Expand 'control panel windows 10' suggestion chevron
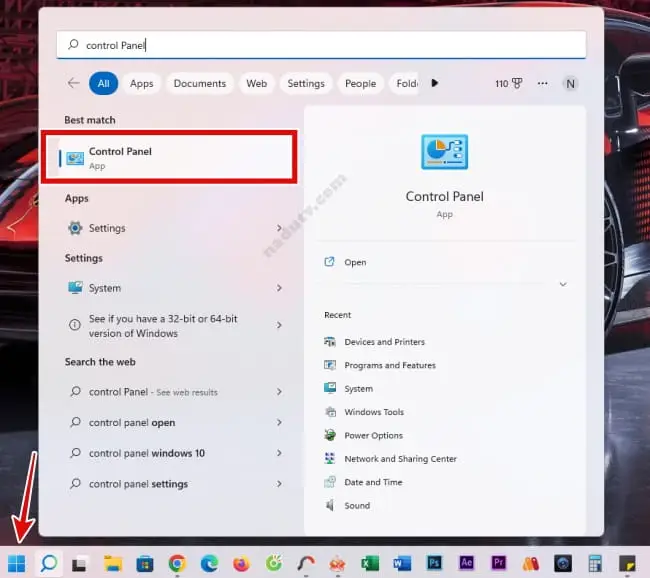This screenshot has height=578, width=650. (279, 453)
